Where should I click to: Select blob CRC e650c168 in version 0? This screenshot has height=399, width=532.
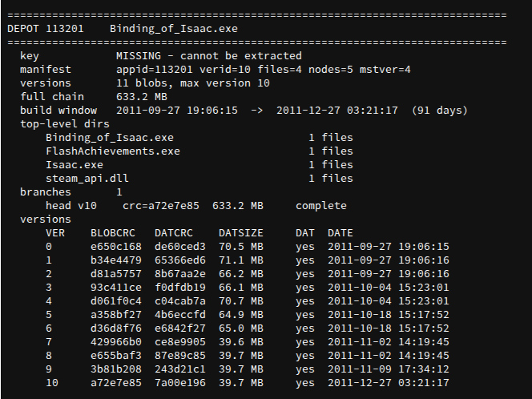[x=116, y=247]
